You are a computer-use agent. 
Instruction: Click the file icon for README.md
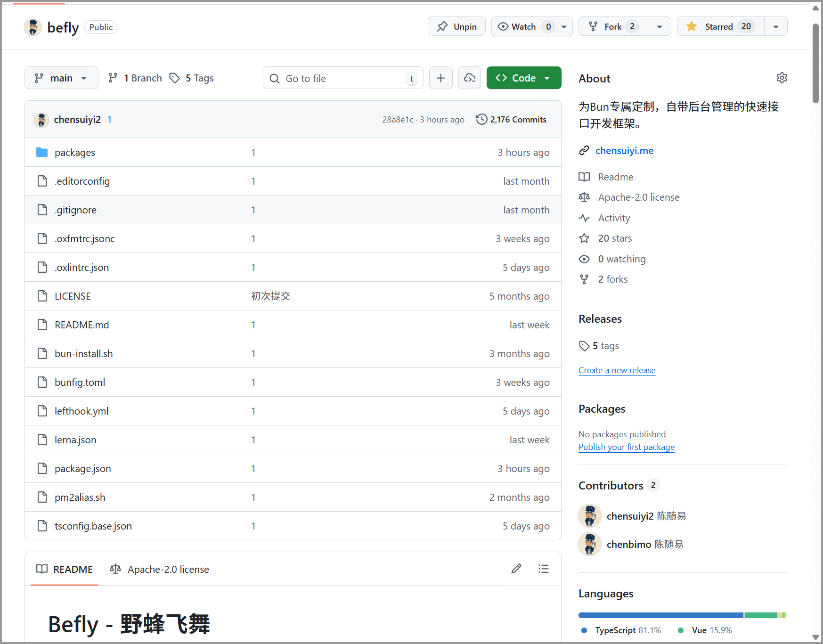pyautogui.click(x=42, y=325)
